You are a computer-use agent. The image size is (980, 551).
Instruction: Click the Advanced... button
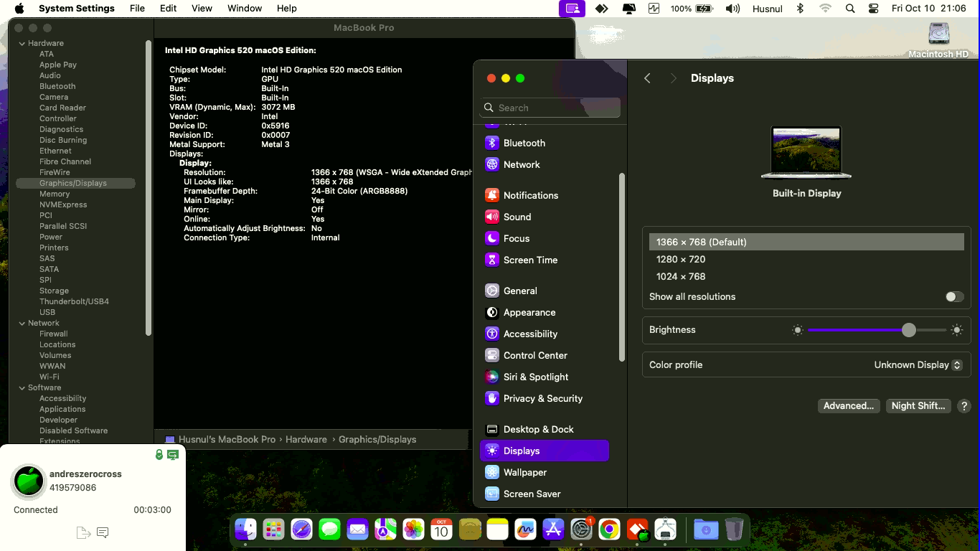click(x=849, y=406)
